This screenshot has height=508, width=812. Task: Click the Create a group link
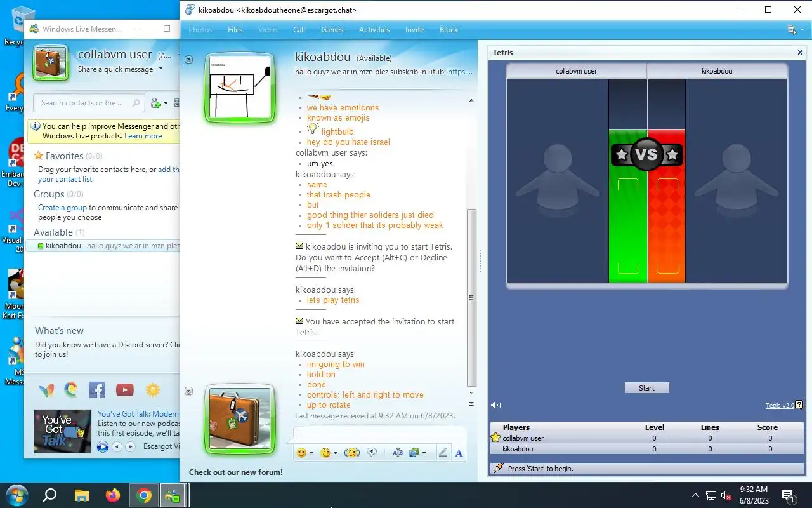pos(62,208)
